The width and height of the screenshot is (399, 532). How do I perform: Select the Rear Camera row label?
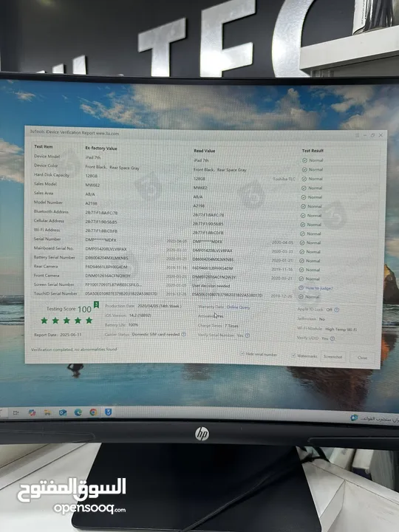click(x=46, y=266)
